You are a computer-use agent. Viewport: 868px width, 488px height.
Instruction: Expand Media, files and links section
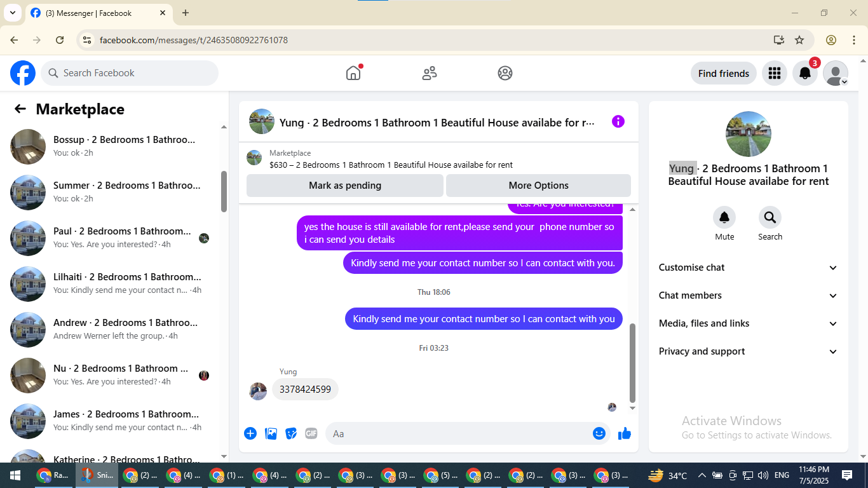[x=749, y=323]
